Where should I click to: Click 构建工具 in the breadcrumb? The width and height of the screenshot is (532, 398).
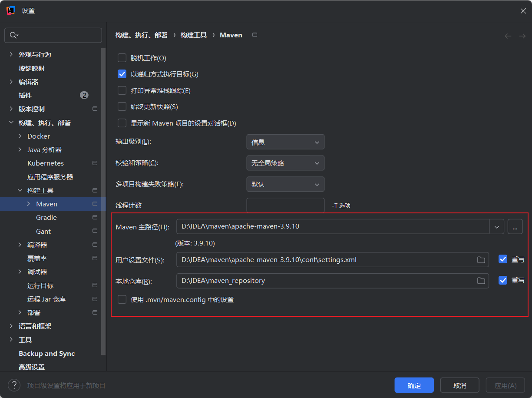(x=194, y=35)
